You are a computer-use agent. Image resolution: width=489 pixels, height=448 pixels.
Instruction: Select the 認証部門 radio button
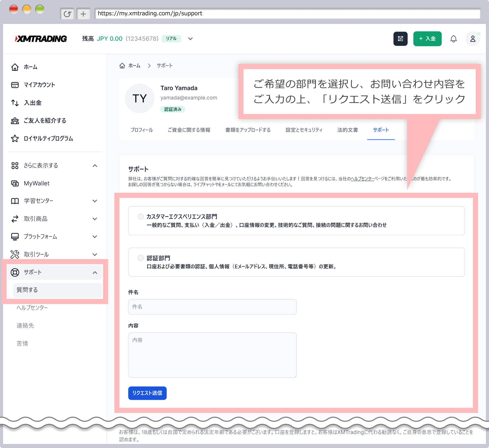pos(141,258)
